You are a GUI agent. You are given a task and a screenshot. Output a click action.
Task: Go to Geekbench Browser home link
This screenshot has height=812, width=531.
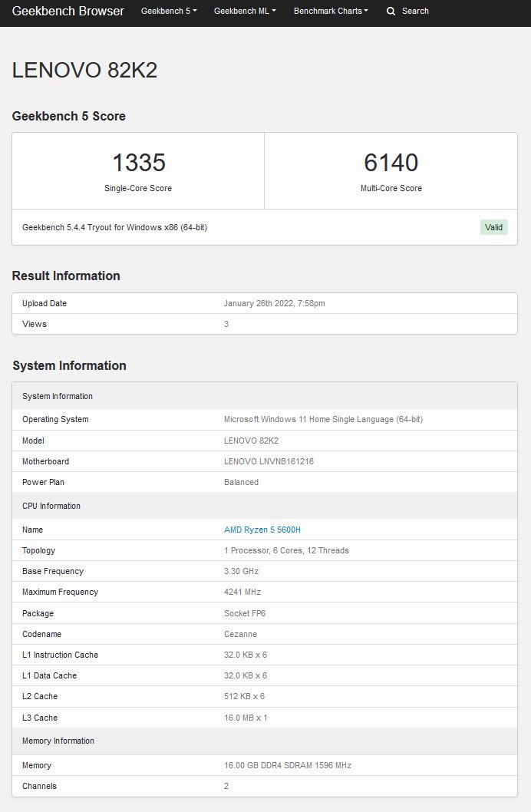coord(68,11)
